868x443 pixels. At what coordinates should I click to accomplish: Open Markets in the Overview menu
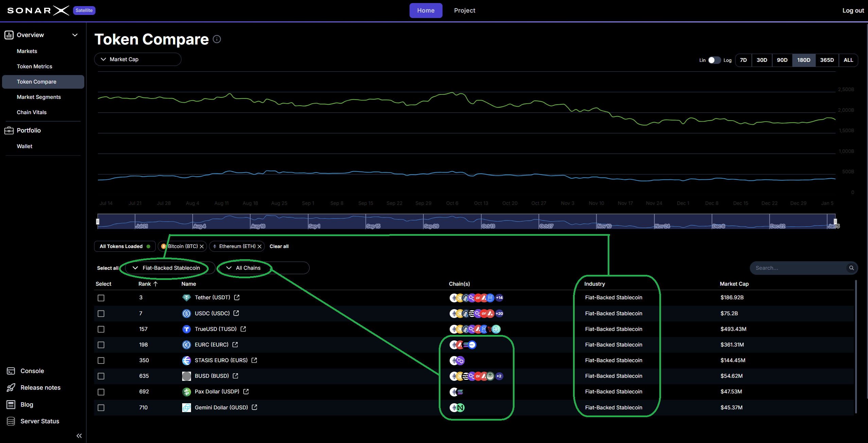tap(27, 51)
